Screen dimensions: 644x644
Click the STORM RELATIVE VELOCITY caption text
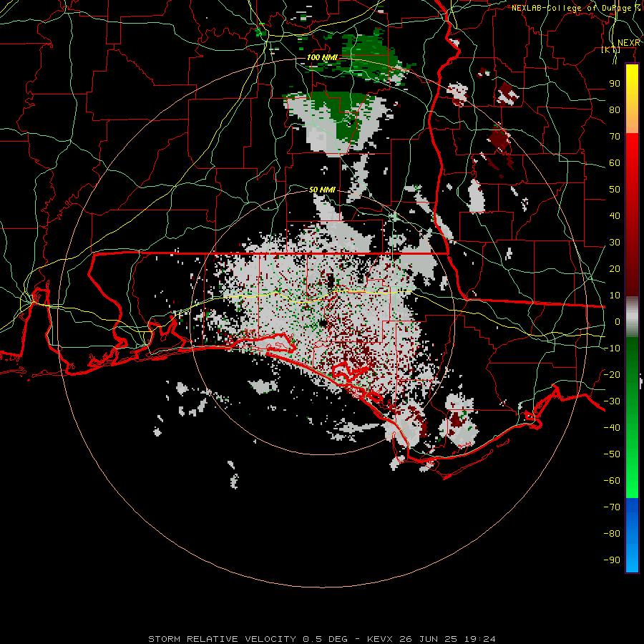point(222,639)
